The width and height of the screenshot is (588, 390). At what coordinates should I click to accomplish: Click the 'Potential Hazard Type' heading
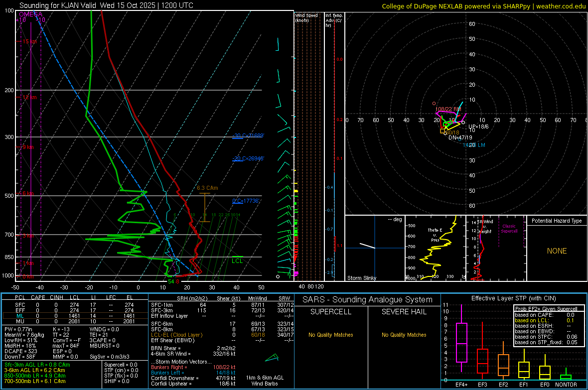pos(557,221)
